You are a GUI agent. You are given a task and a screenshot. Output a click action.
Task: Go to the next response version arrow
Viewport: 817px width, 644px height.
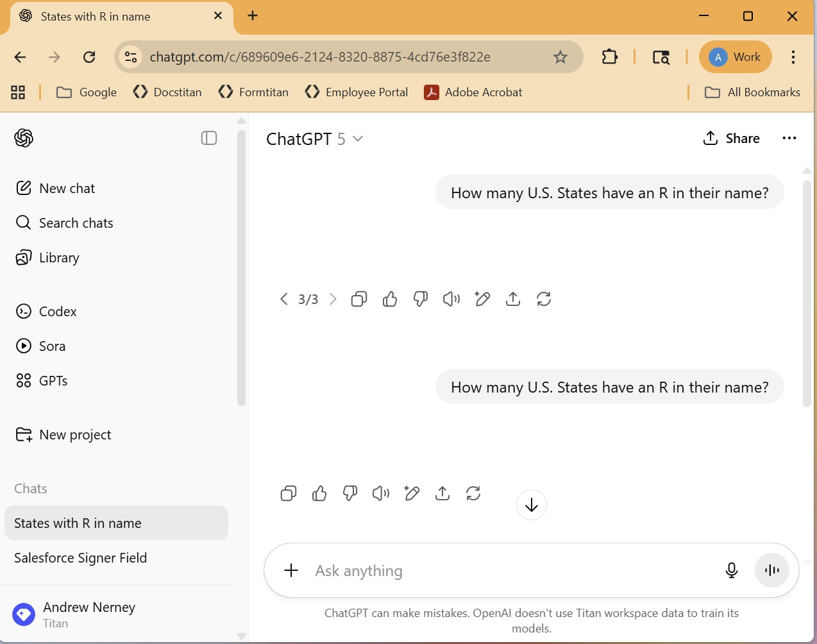tap(333, 299)
